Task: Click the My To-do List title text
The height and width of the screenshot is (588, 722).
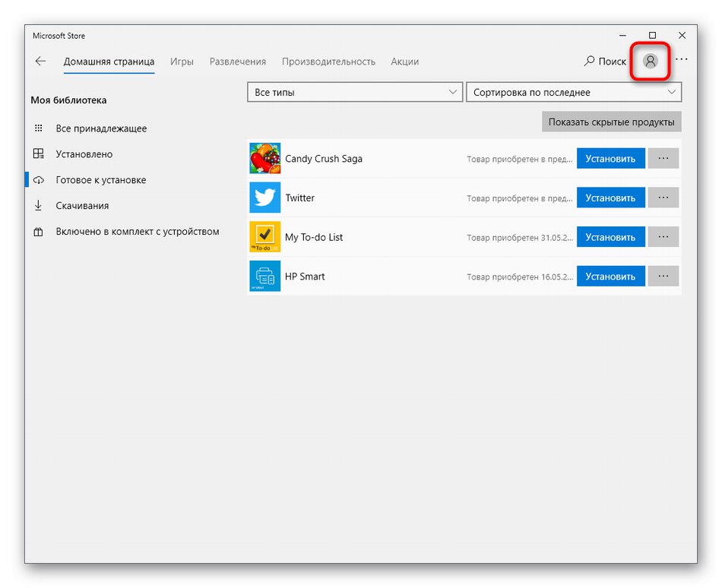Action: (x=314, y=237)
